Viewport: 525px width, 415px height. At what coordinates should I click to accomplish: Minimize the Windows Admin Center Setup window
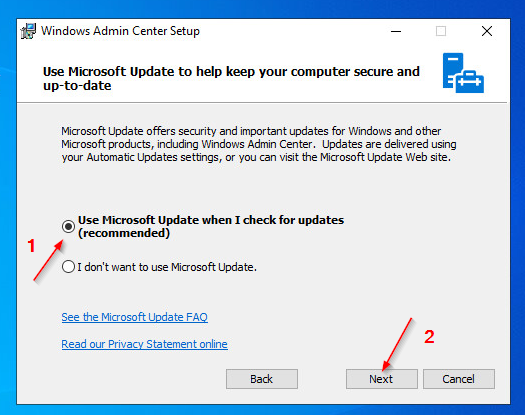(396, 31)
